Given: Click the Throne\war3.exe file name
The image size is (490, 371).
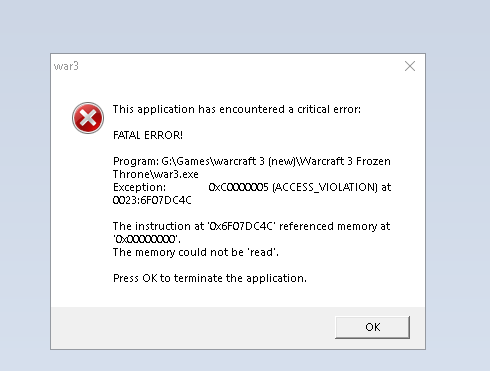Looking at the screenshot, I should click(x=156, y=174).
